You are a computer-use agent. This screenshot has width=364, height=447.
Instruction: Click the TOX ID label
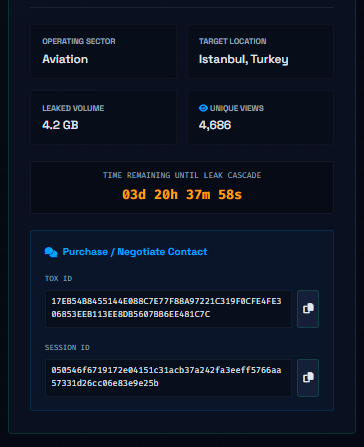[x=59, y=278]
